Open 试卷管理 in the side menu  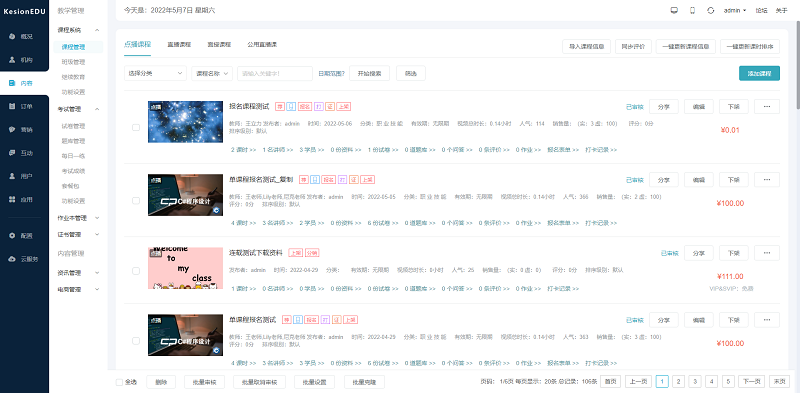(x=73, y=126)
